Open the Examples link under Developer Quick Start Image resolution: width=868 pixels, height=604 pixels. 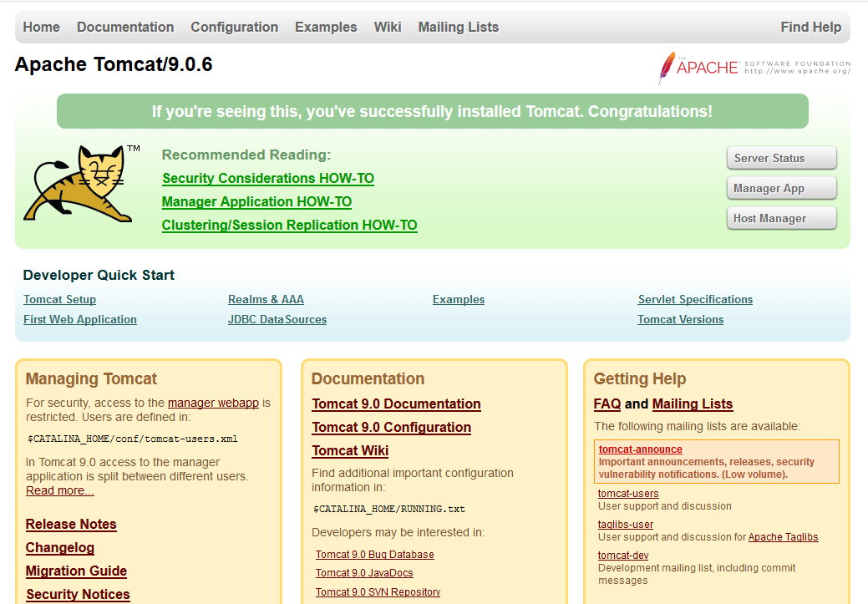pyautogui.click(x=459, y=300)
